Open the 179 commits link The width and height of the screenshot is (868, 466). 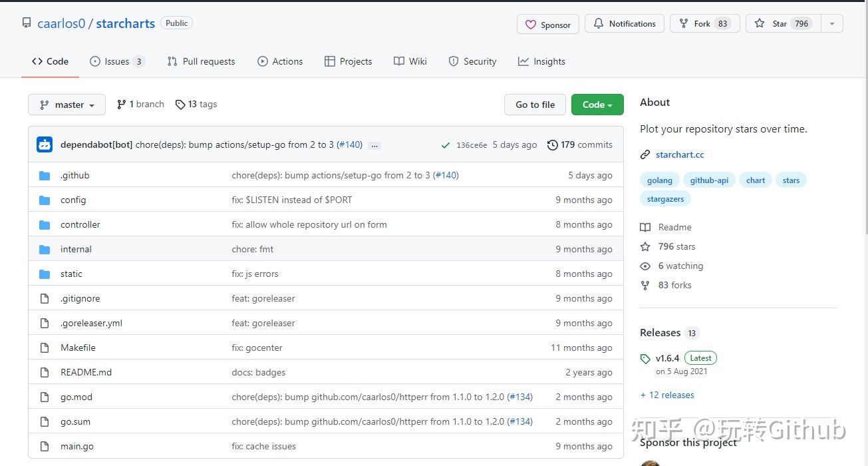tap(580, 145)
